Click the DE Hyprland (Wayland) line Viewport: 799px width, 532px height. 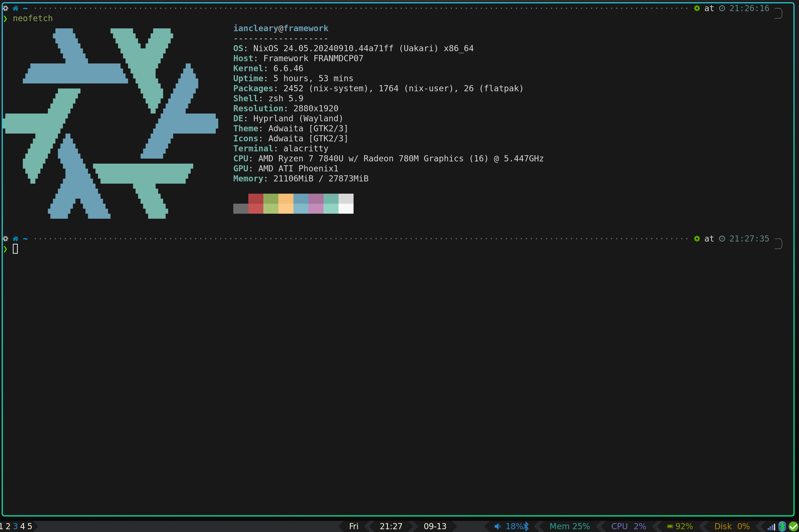click(x=288, y=119)
